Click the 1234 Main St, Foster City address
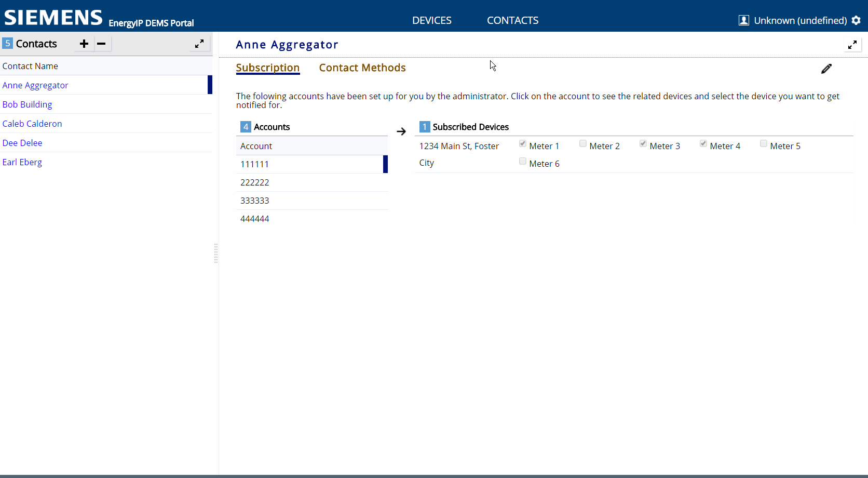 click(459, 154)
